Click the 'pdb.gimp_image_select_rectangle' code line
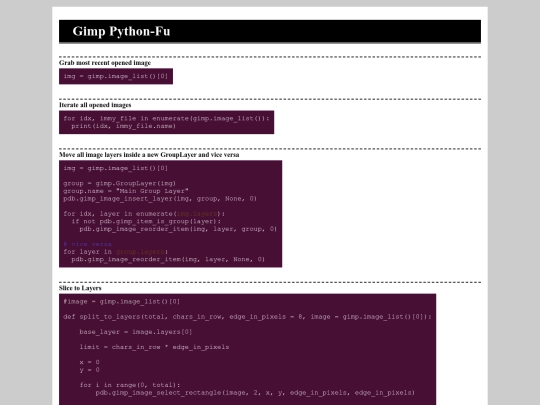The width and height of the screenshot is (540, 405). 255,392
